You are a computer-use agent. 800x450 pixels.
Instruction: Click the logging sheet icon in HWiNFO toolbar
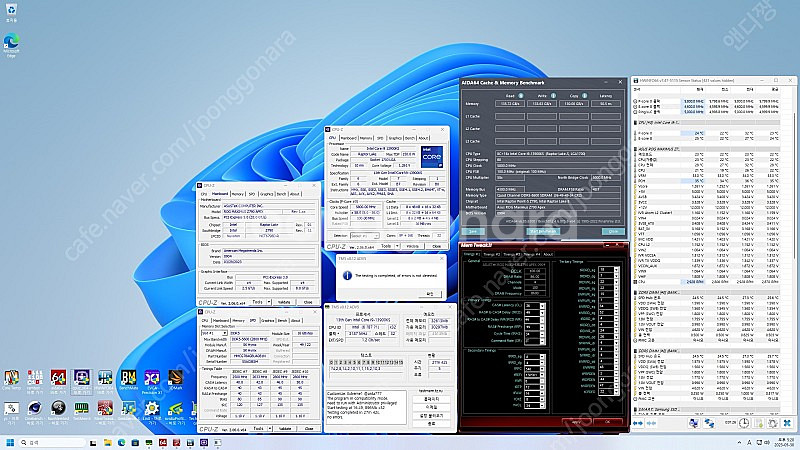(759, 423)
